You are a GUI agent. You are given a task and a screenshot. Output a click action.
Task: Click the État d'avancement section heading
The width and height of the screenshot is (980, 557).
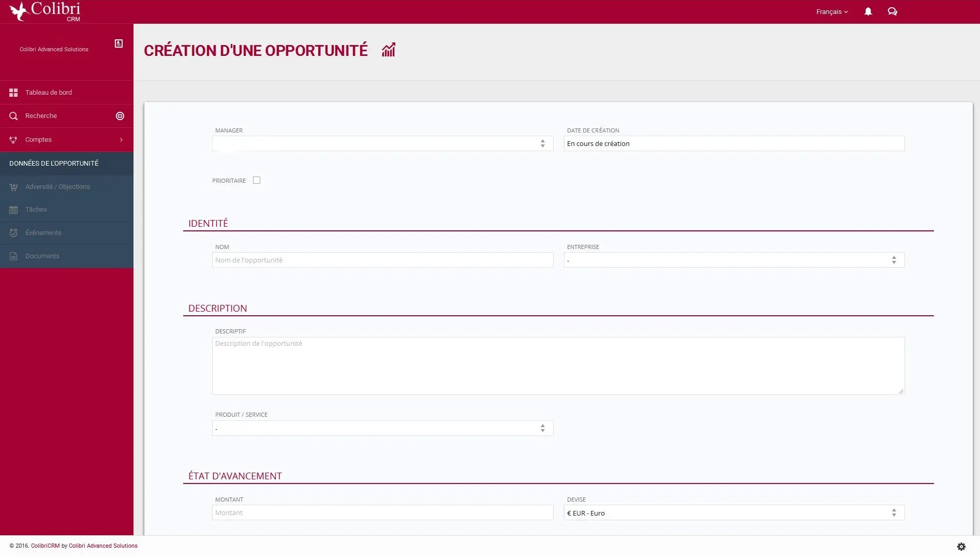[235, 476]
